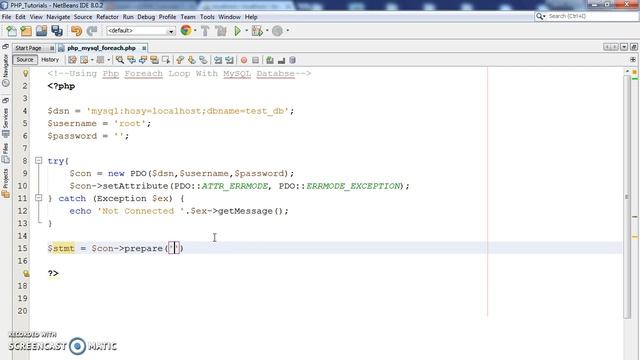Open the Debug menu
Screen dimensions: 640x360
pyautogui.click(x=146, y=17)
